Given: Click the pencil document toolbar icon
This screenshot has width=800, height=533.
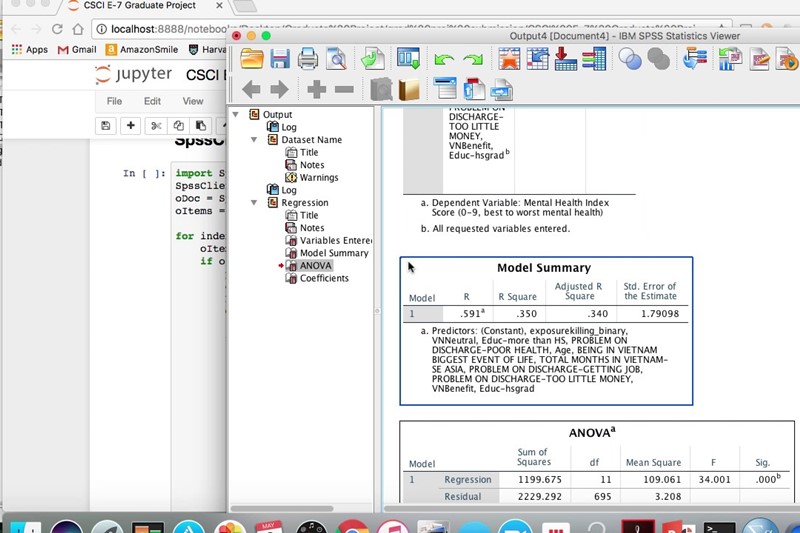Looking at the screenshot, I should 759,59.
